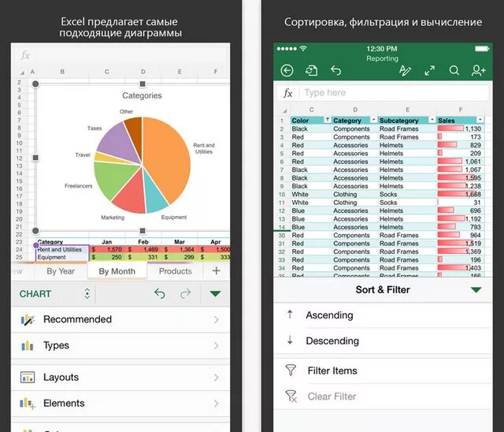Image resolution: width=504 pixels, height=432 pixels.
Task: Click the Type here formula field
Action: (394, 93)
